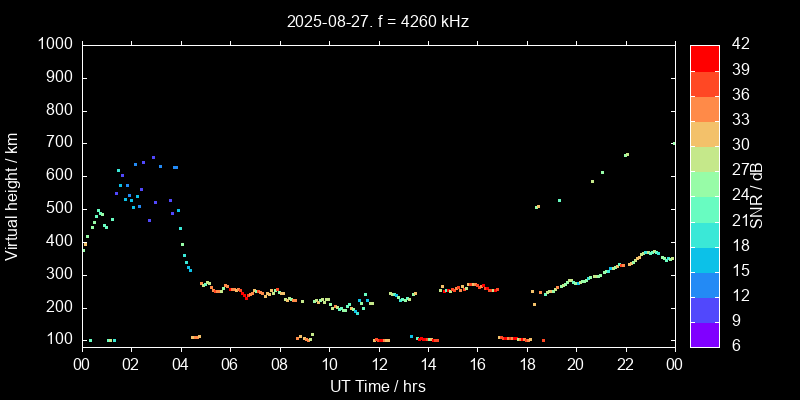
Task: Click the plot title showing 2025-08-27 4260 kHz
Action: pos(378,20)
